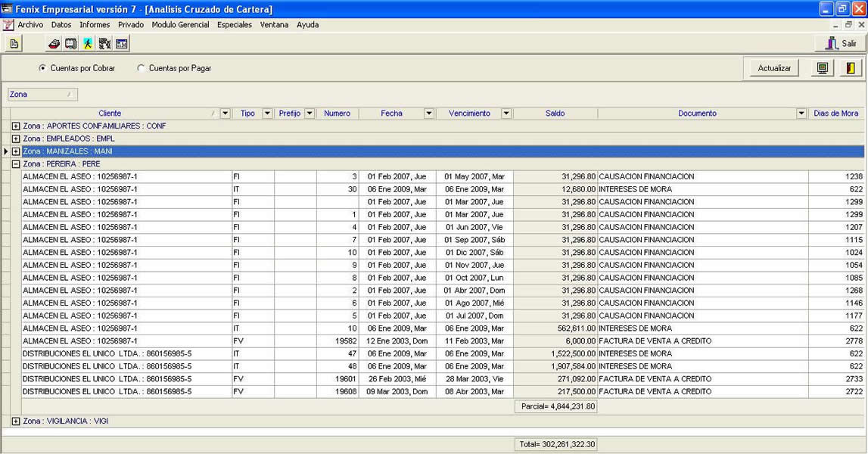Select the dias de mora cell 2722
The width and height of the screenshot is (868, 454).
[836, 391]
